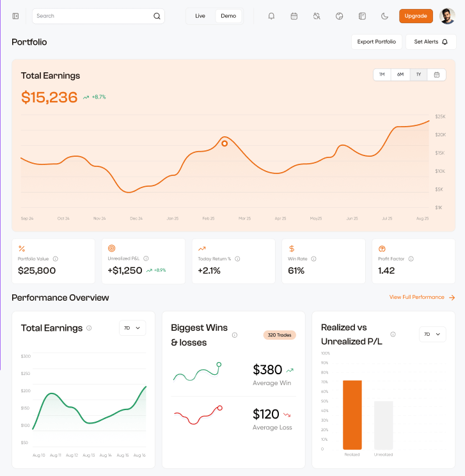Screen dimensions: 465x476
Task: Click the Today Return % info icon
Action: click(237, 259)
